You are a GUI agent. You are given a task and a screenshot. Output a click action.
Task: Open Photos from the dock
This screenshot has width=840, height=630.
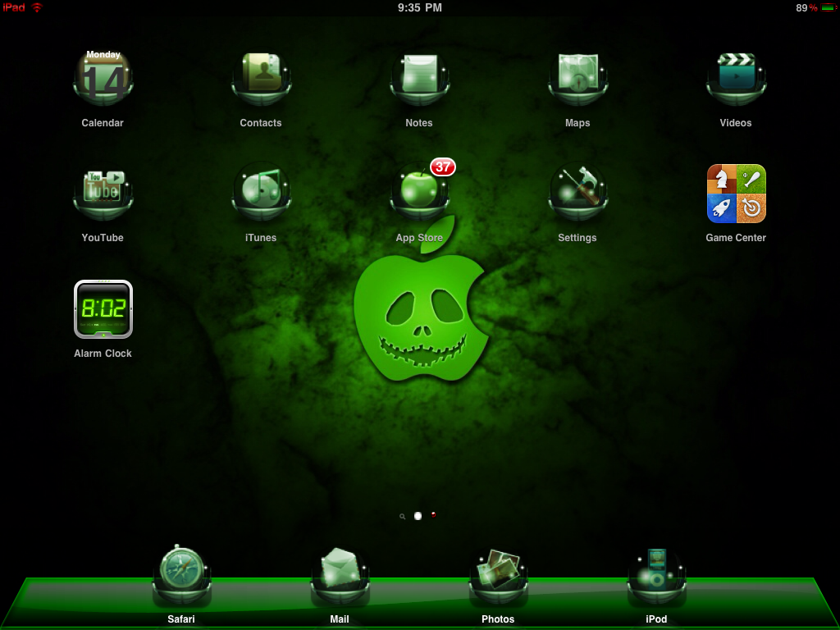498,576
